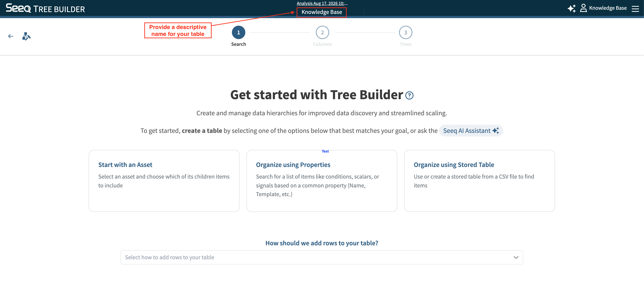
Task: Select step 1 Search
Action: point(238,33)
